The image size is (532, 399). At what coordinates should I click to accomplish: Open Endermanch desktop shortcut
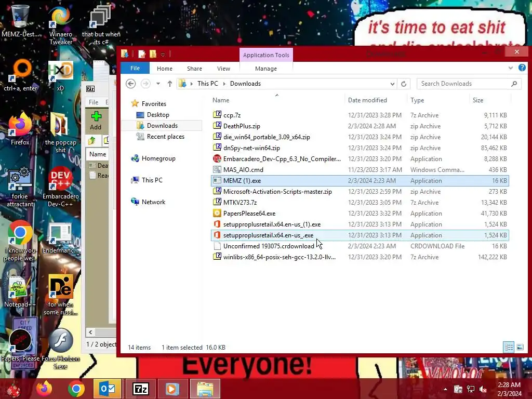tap(60, 237)
